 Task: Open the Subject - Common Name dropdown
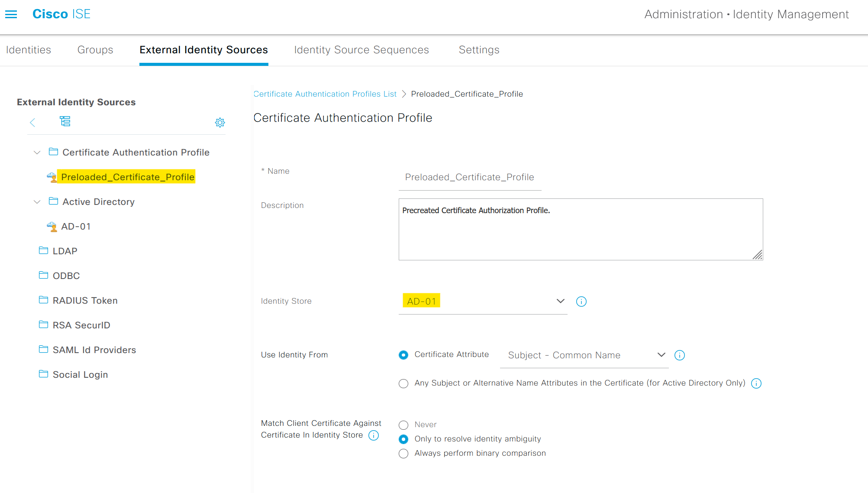(x=661, y=355)
